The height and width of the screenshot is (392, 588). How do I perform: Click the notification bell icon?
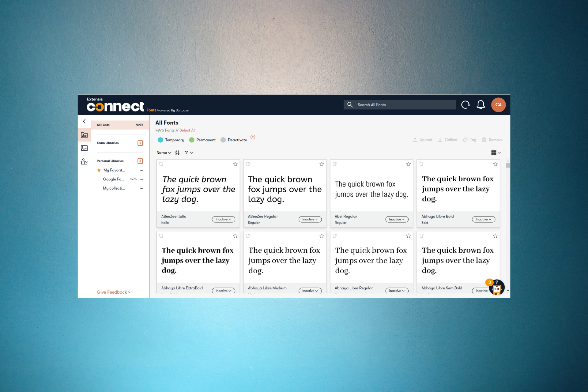pos(481,104)
